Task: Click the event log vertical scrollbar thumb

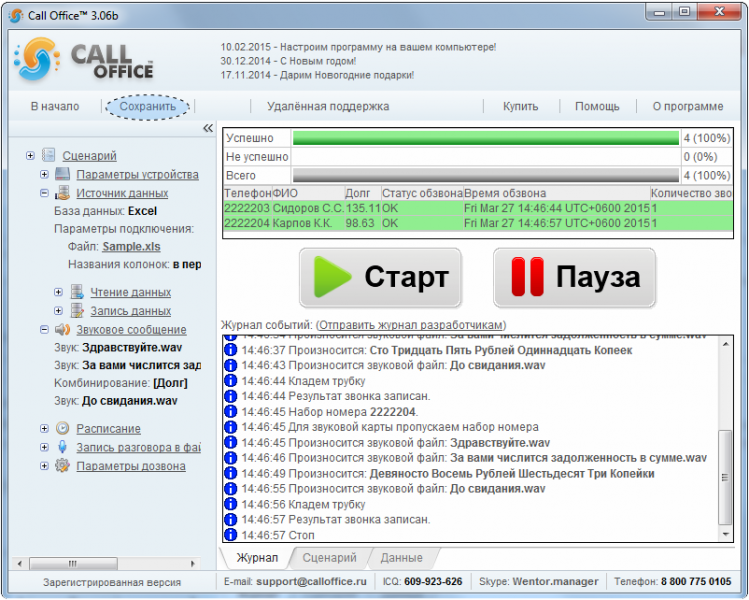Action: [725, 477]
